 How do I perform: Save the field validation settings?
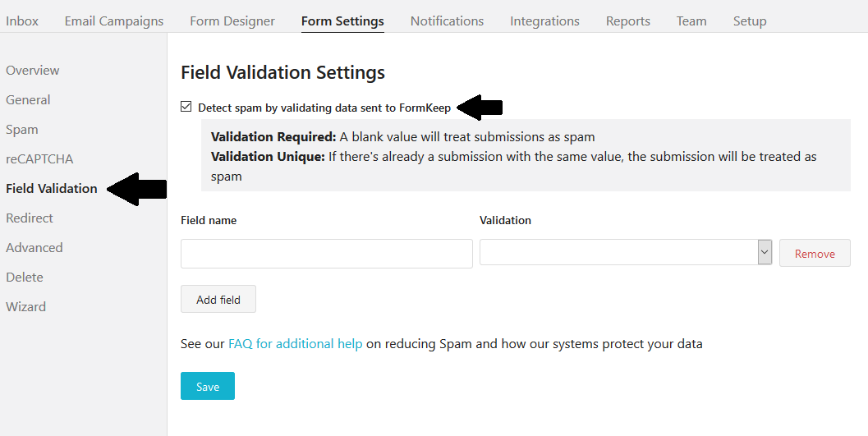[x=208, y=386]
